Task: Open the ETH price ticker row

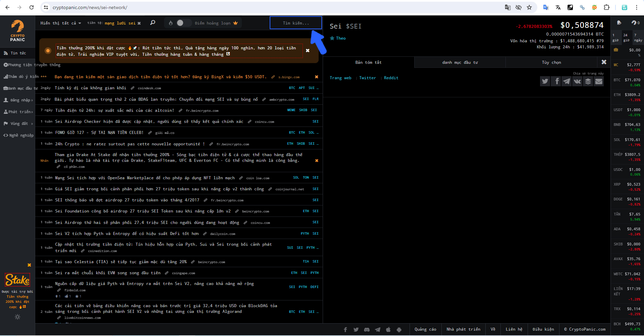Action: coord(627,97)
